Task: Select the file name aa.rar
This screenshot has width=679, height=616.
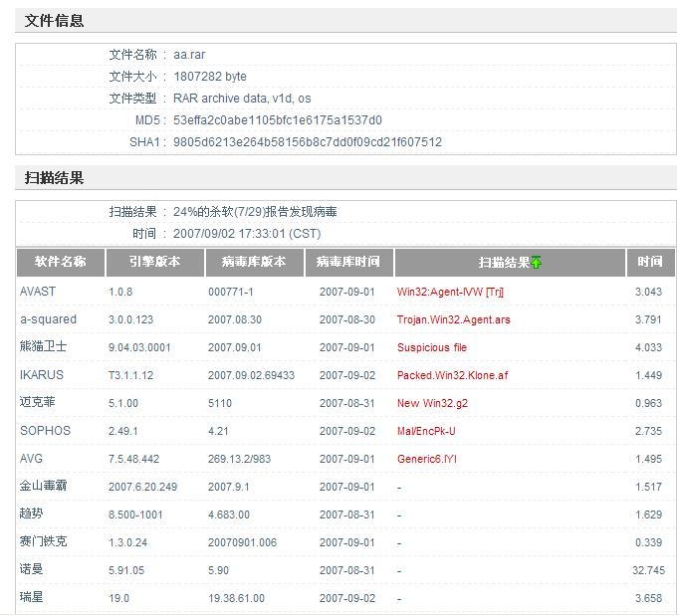Action: 189,55
